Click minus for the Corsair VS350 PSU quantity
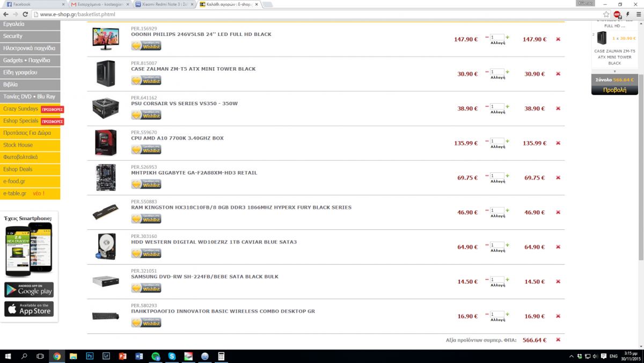 coord(487,106)
